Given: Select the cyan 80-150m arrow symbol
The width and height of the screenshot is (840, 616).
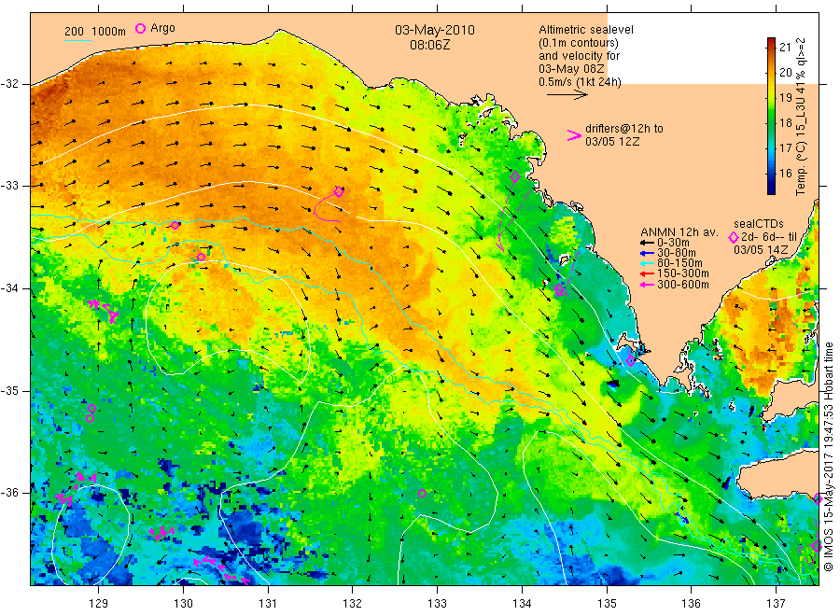Looking at the screenshot, I should click(x=647, y=263).
